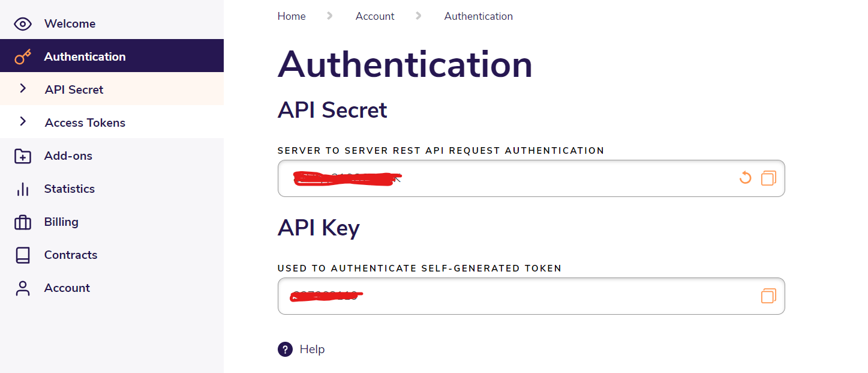The width and height of the screenshot is (868, 373).
Task: Click the eye icon beside Welcome
Action: (x=23, y=24)
